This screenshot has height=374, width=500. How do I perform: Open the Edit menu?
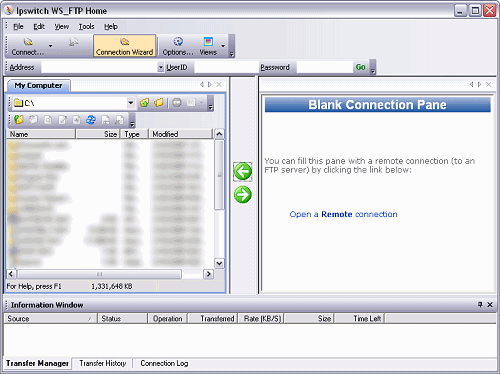point(39,26)
